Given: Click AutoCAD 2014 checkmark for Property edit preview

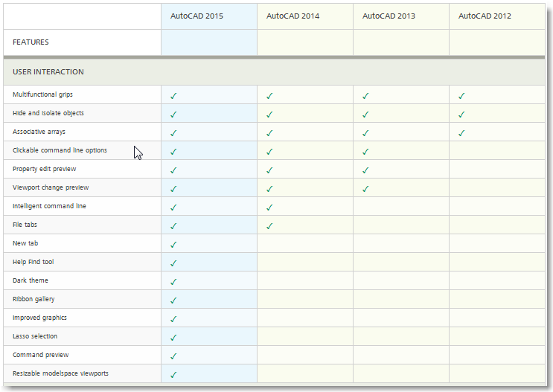Looking at the screenshot, I should [269, 170].
